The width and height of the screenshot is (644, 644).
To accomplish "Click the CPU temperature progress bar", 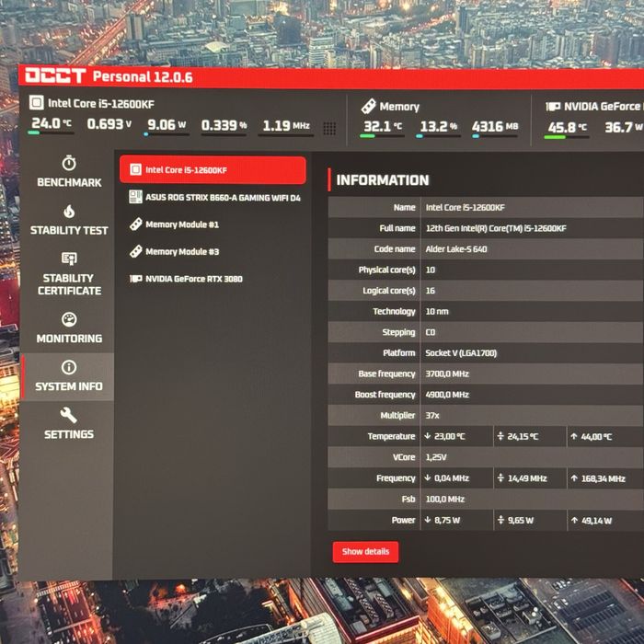I will (x=51, y=132).
